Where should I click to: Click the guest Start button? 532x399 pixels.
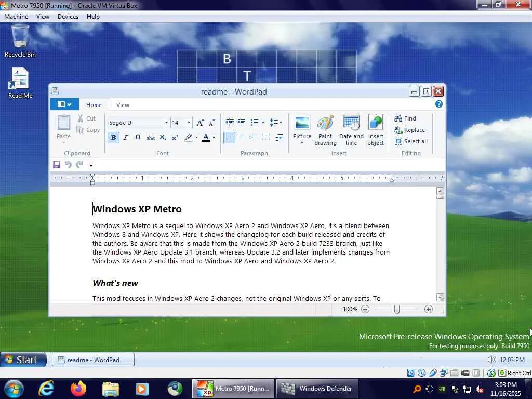coord(23,360)
